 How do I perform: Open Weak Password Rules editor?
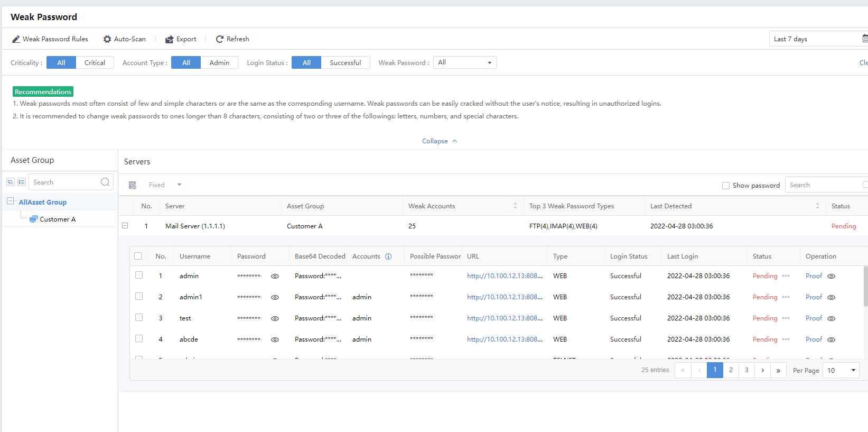coord(50,39)
